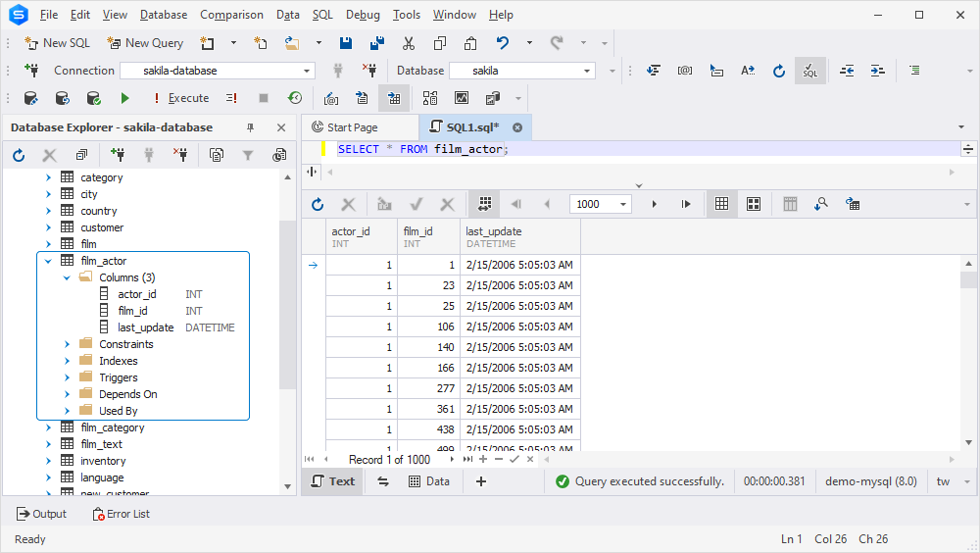Click the Triggers folder
The height and width of the screenshot is (553, 980).
tap(119, 377)
